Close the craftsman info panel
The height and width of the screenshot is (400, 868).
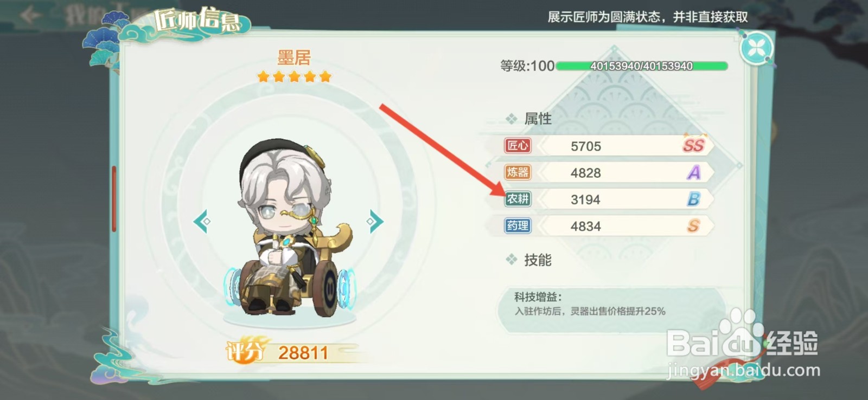pos(757,49)
